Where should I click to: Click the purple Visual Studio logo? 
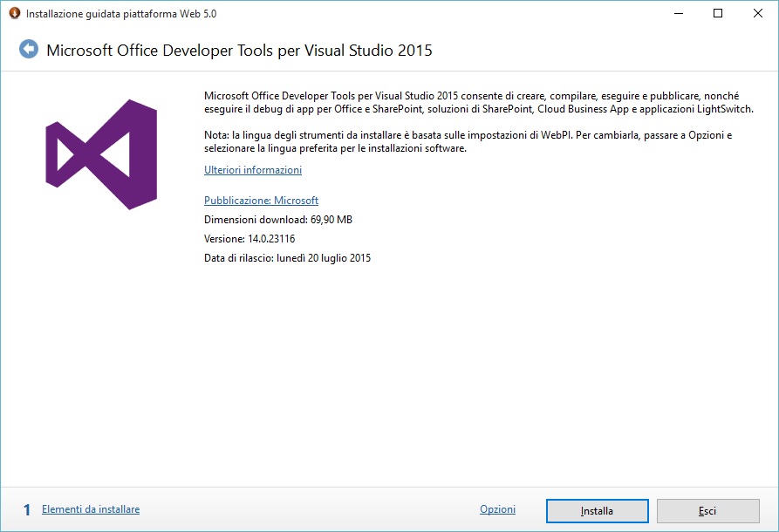101,154
